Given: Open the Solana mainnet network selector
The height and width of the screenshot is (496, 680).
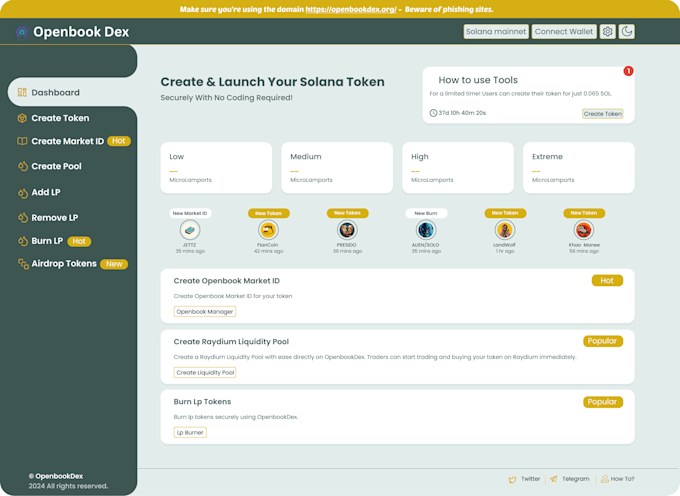Looking at the screenshot, I should pos(496,32).
